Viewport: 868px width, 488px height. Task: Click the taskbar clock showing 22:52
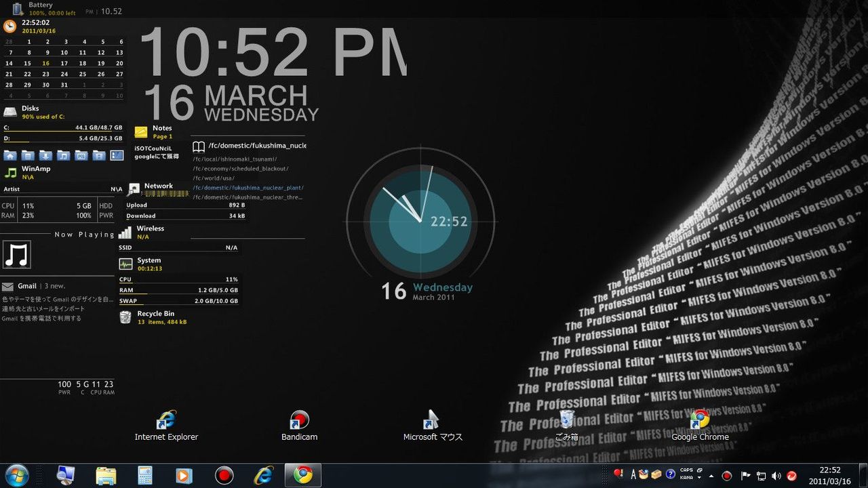(x=830, y=475)
